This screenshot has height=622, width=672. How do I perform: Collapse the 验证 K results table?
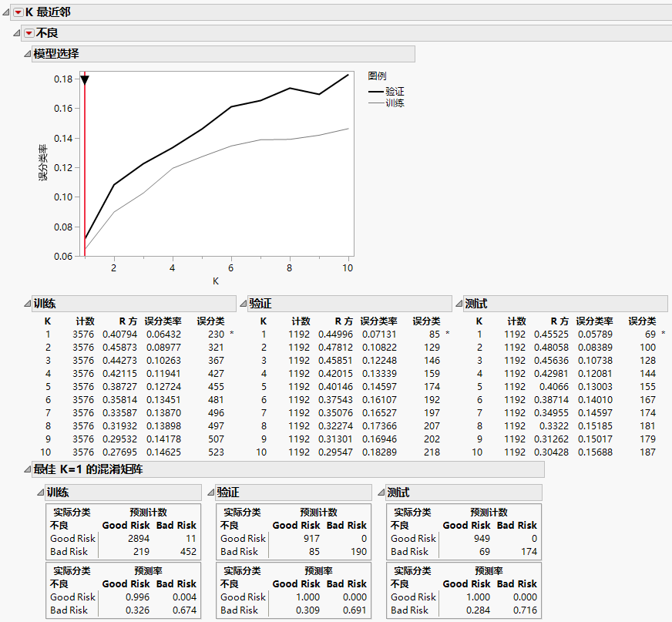click(x=243, y=304)
